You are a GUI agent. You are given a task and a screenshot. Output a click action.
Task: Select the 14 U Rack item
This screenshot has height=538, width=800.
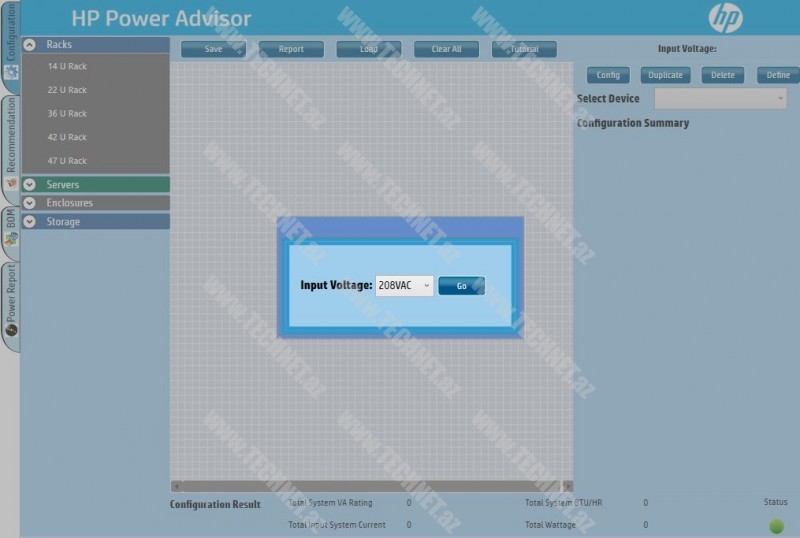(x=67, y=66)
